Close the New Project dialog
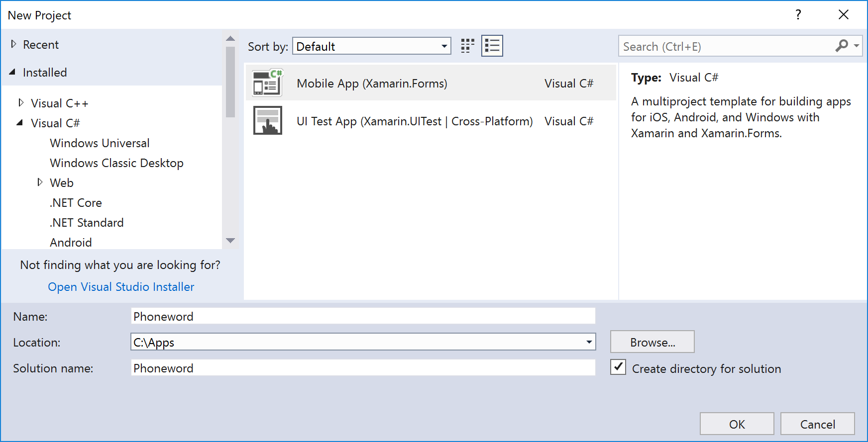Screen dimensions: 868x442 click(x=843, y=14)
